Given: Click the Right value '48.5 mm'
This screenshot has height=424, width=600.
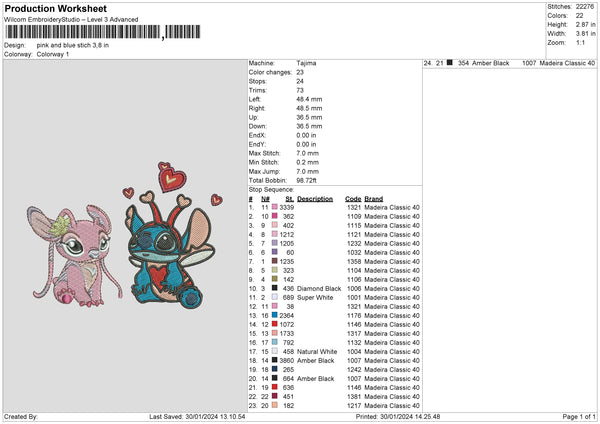Looking at the screenshot, I should tap(309, 108).
